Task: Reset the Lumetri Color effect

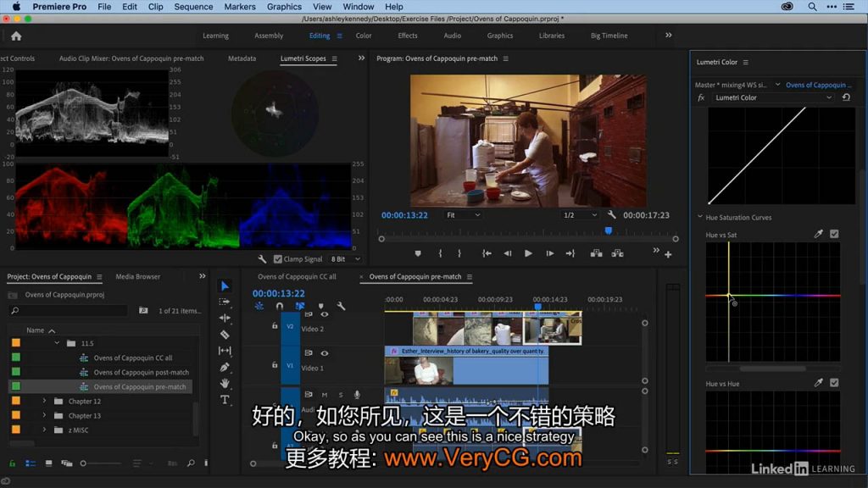Action: tap(846, 97)
